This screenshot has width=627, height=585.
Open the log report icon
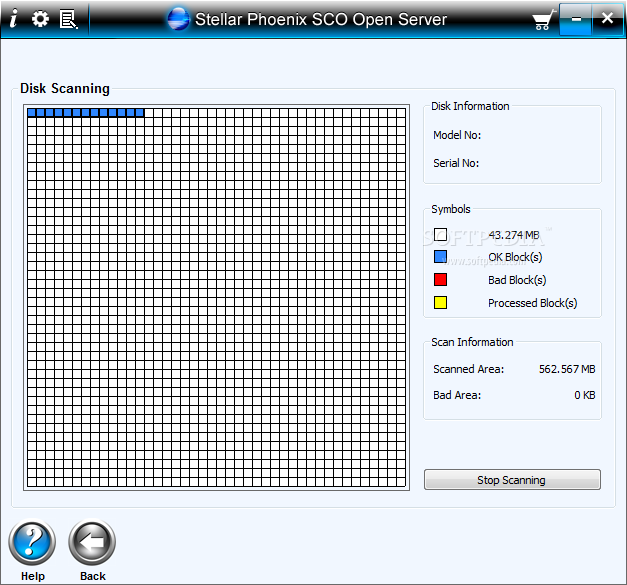(x=68, y=19)
